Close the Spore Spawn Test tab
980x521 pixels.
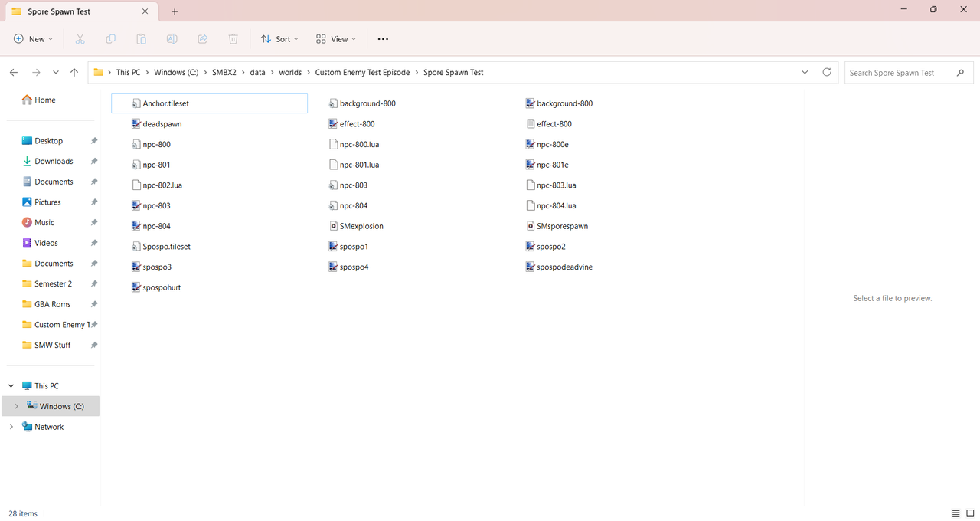145,11
